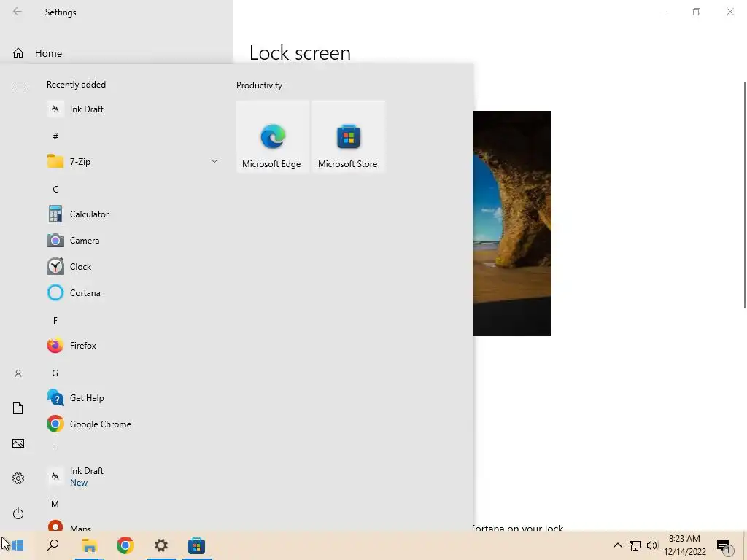Viewport: 747px width, 560px height.
Task: Start Cortana from the app list
Action: tap(133, 293)
